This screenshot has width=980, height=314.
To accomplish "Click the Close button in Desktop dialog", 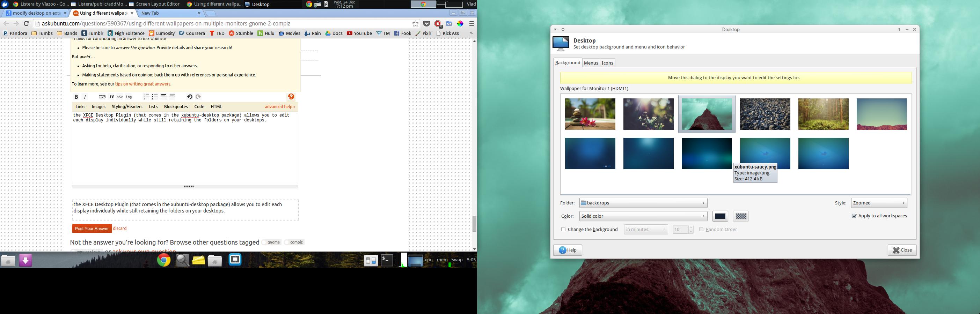I will tap(902, 250).
